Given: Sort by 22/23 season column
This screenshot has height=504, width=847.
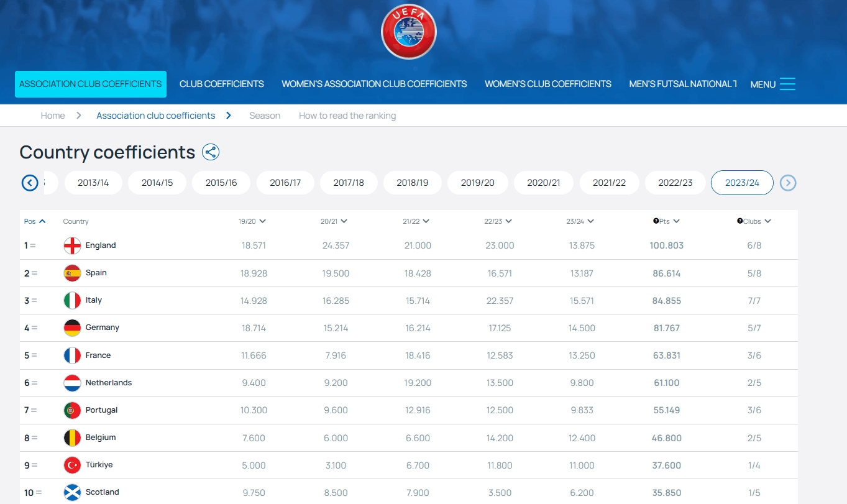Looking at the screenshot, I should pyautogui.click(x=498, y=221).
